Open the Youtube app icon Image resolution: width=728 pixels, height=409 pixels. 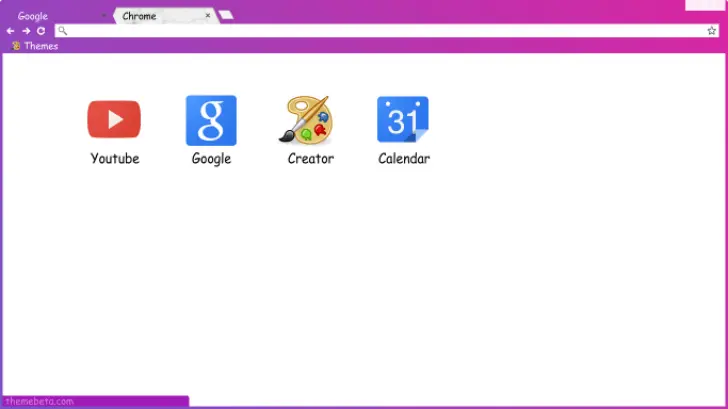(114, 120)
